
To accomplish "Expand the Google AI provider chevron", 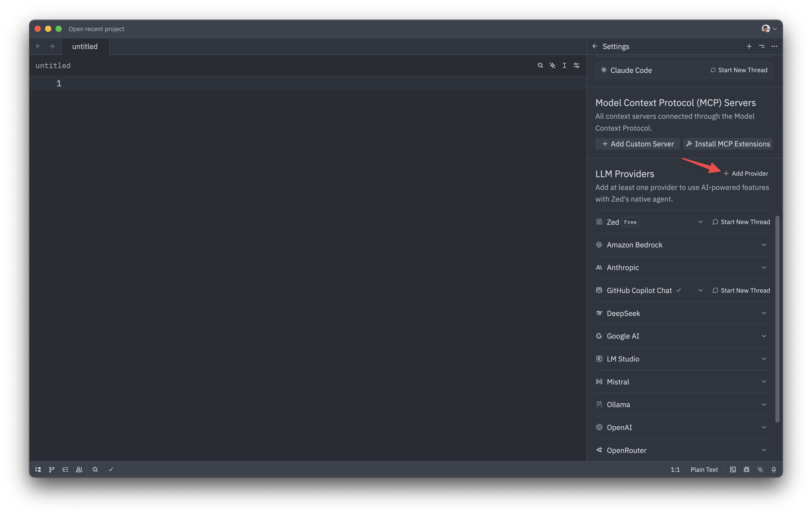I will point(764,336).
